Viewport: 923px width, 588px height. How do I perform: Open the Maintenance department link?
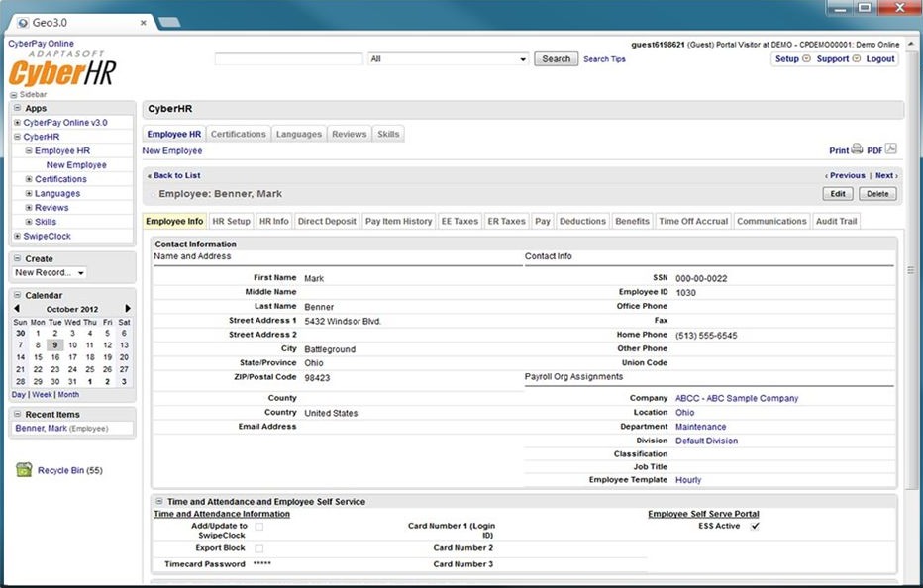click(x=700, y=427)
